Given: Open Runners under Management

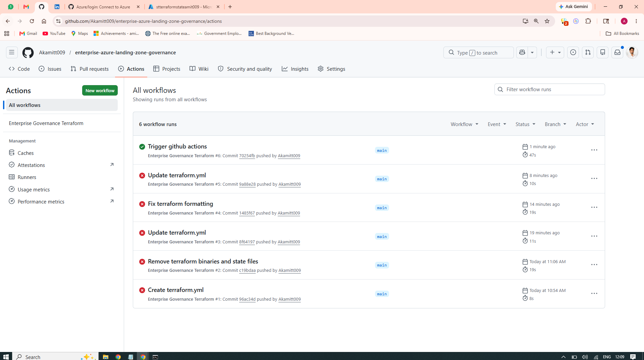Looking at the screenshot, I should (62, 177).
